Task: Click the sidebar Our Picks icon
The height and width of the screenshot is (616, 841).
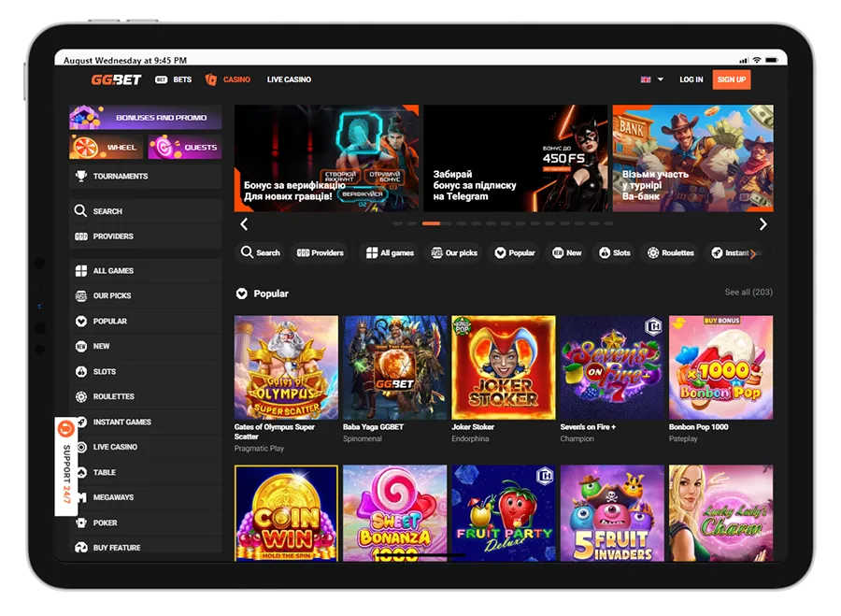Action: coord(81,295)
